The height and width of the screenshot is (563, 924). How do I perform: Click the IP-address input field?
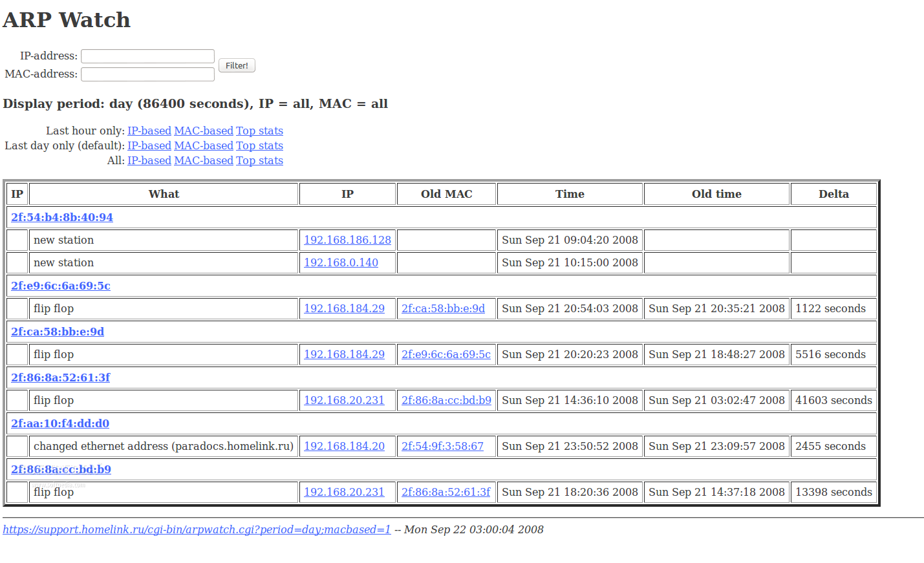click(147, 56)
